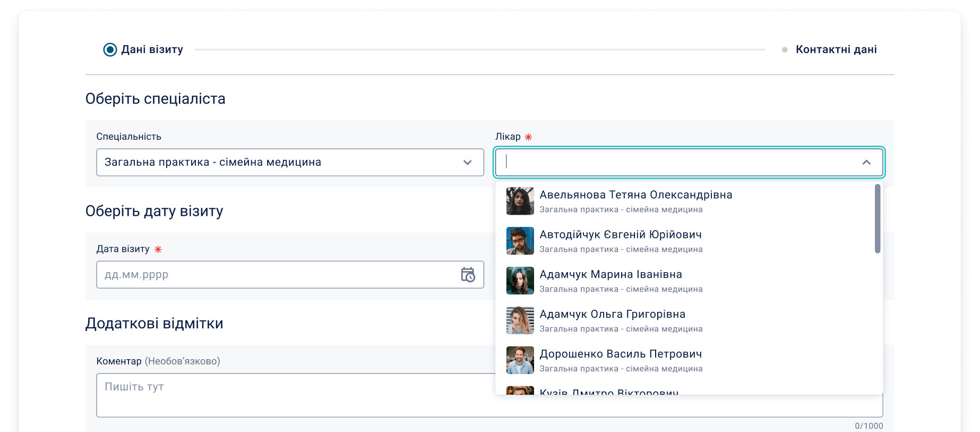Click Авельянова Тетяна's profile photo
The width and height of the screenshot is (980, 432).
tap(520, 201)
